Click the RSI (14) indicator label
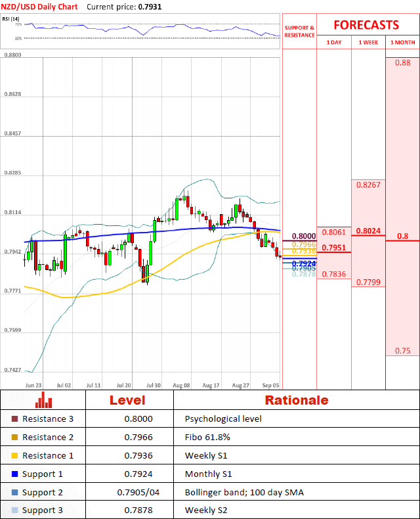The height and width of the screenshot is (519, 420). click(10, 19)
